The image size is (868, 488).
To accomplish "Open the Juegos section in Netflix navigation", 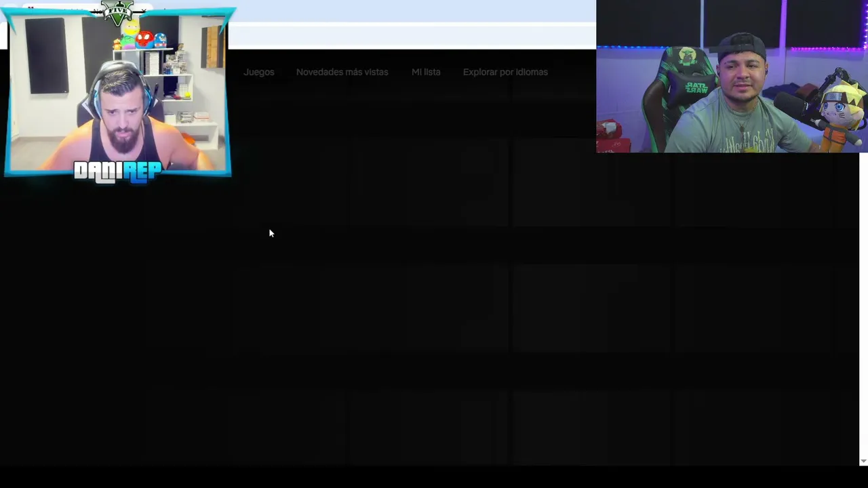I will click(259, 72).
